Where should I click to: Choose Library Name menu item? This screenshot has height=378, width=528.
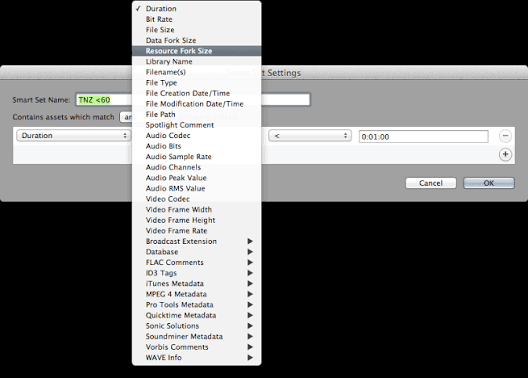click(x=197, y=62)
